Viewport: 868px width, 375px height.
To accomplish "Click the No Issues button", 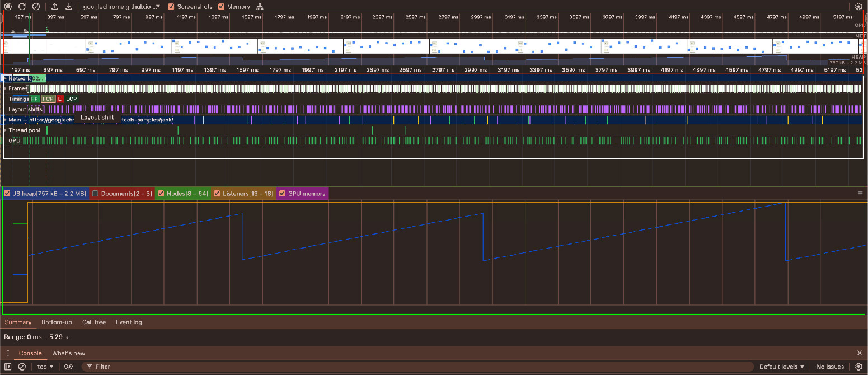I will [x=830, y=367].
